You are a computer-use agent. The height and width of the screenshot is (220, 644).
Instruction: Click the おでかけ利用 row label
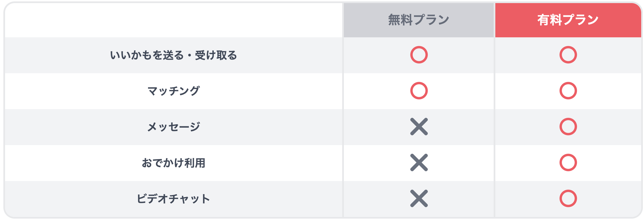(173, 163)
